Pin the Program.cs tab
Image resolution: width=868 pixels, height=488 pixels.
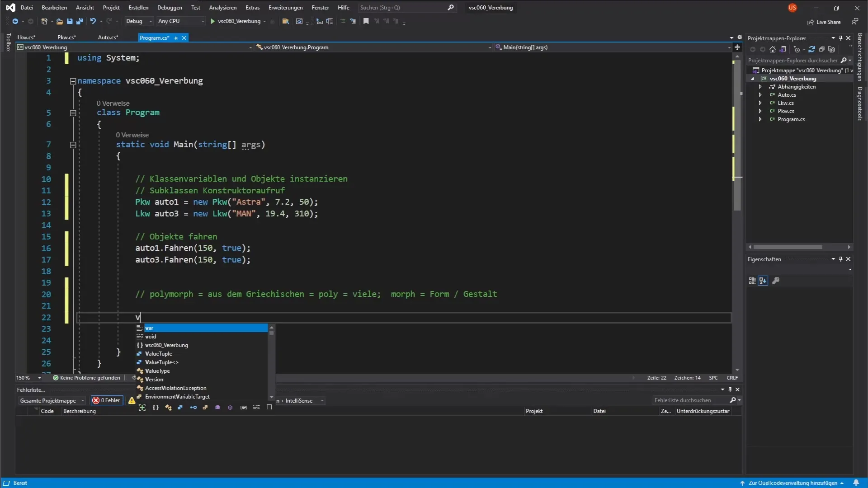tap(176, 38)
